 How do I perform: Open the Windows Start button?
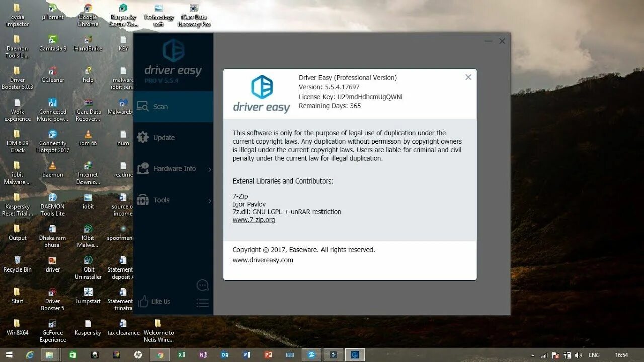coord(9,355)
